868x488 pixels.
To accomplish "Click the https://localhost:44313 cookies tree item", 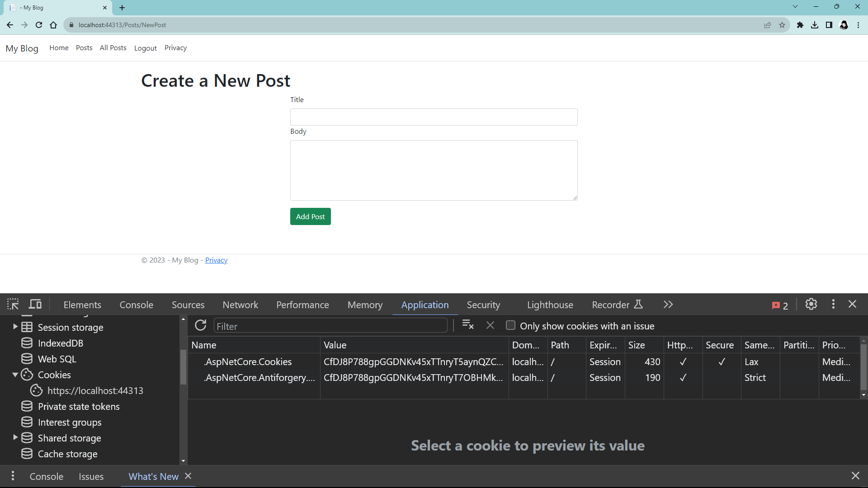I will pos(95,390).
